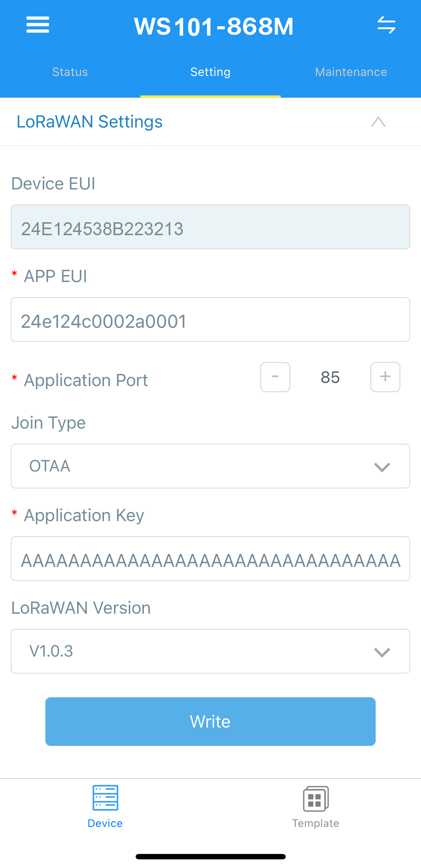Tap the LoRaWAN Settings header text
421x868 pixels.
90,122
